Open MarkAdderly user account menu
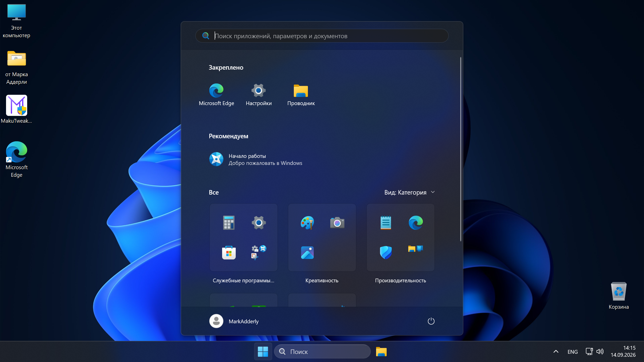This screenshot has height=362, width=644. 234,321
